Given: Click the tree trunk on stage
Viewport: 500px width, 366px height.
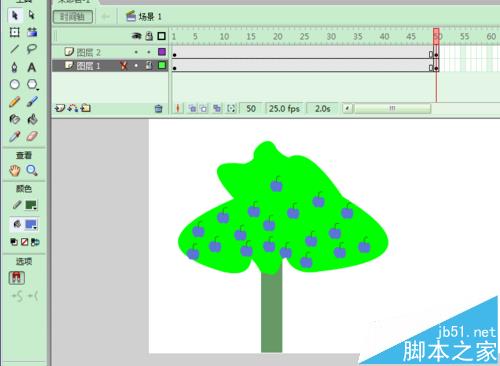Looking at the screenshot, I should 272,312.
